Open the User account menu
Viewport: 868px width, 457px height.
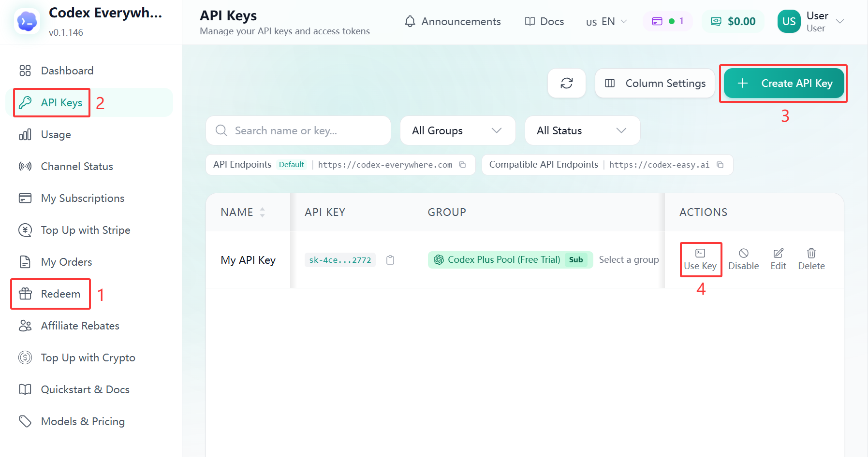pyautogui.click(x=811, y=22)
